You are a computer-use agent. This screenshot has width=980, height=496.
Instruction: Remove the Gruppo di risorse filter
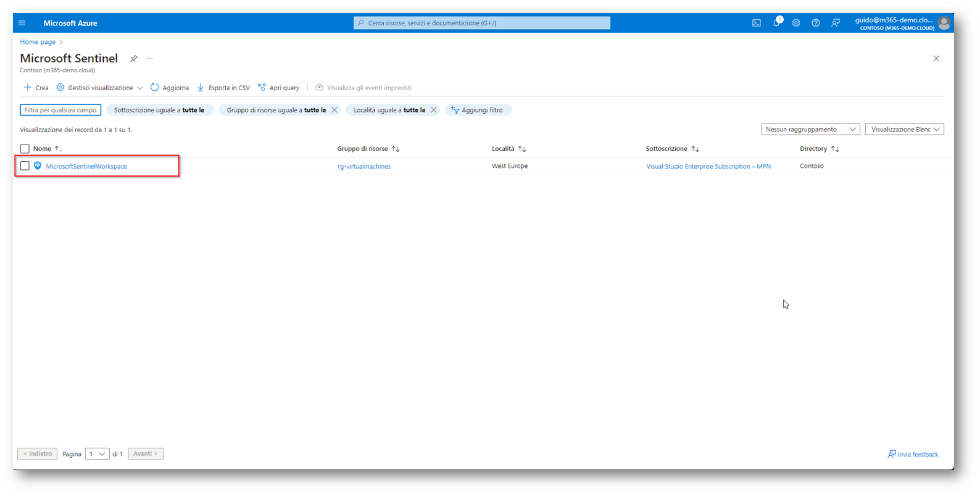click(x=334, y=110)
